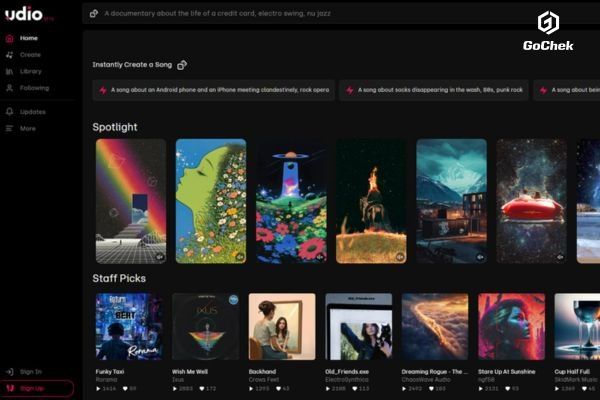The width and height of the screenshot is (600, 400).
Task: Click the heart icon under Stare Up At Sunshine
Action: pos(508,389)
